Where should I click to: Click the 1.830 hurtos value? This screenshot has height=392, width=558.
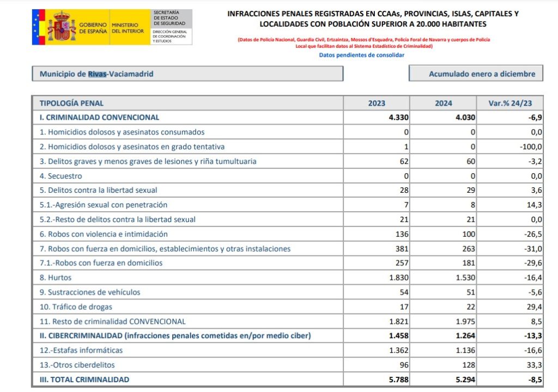point(399,277)
